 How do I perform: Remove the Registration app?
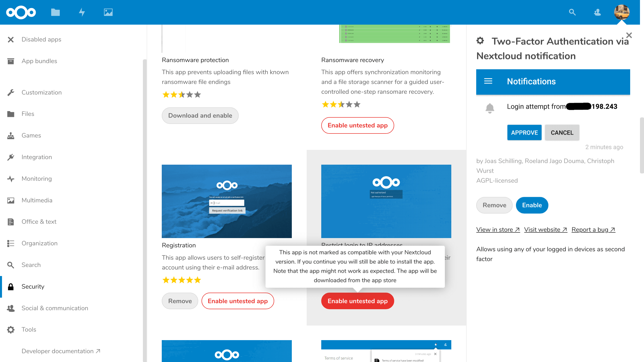point(180,301)
